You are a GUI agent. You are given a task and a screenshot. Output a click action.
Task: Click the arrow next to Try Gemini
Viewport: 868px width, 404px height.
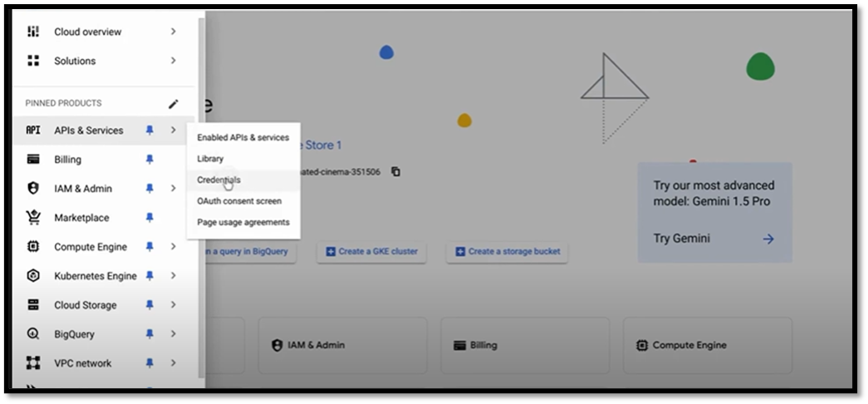pyautogui.click(x=767, y=239)
